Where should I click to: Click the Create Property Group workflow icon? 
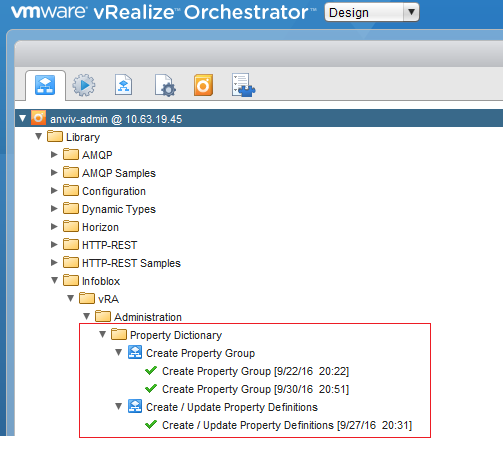point(135,352)
